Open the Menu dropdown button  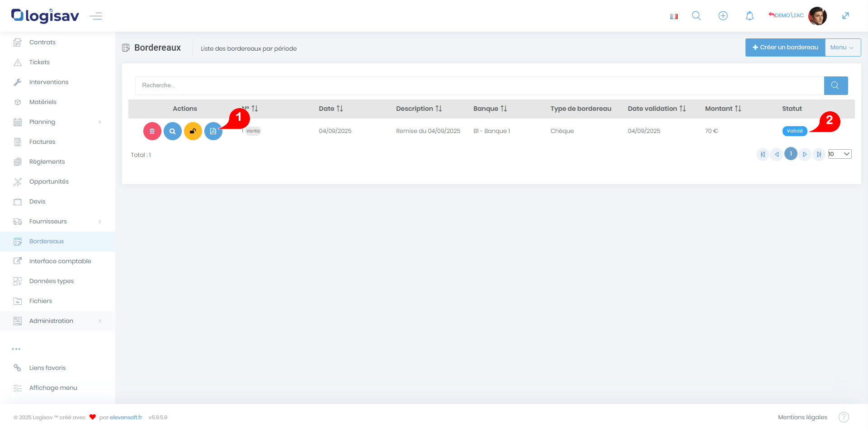pos(843,47)
